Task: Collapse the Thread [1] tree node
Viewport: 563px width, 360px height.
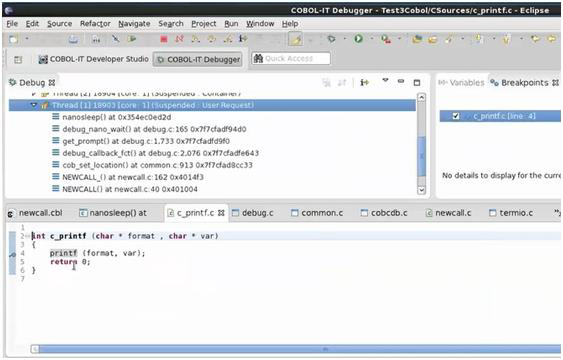Action: pyautogui.click(x=34, y=106)
